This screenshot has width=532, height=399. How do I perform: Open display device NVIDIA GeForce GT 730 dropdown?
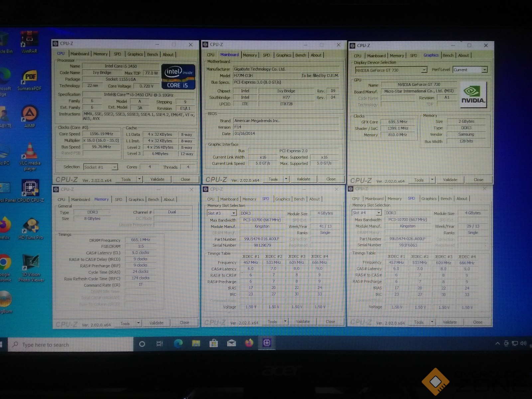(x=391, y=70)
